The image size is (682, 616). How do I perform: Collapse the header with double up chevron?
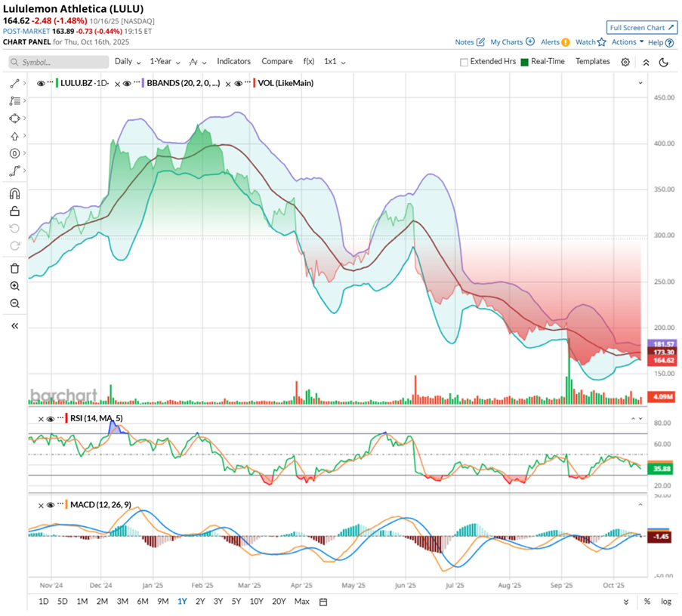(x=646, y=62)
